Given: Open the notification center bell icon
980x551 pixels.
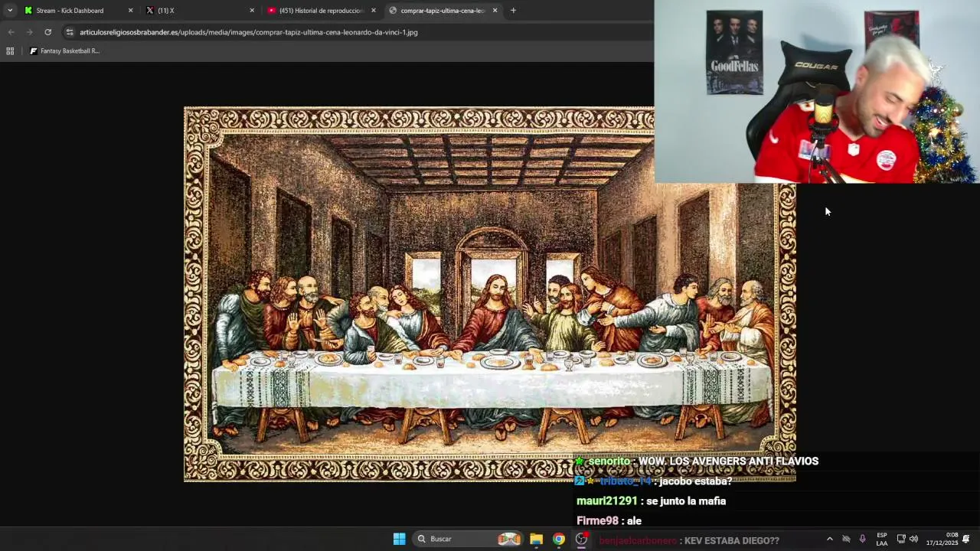Looking at the screenshot, I should click(x=966, y=539).
